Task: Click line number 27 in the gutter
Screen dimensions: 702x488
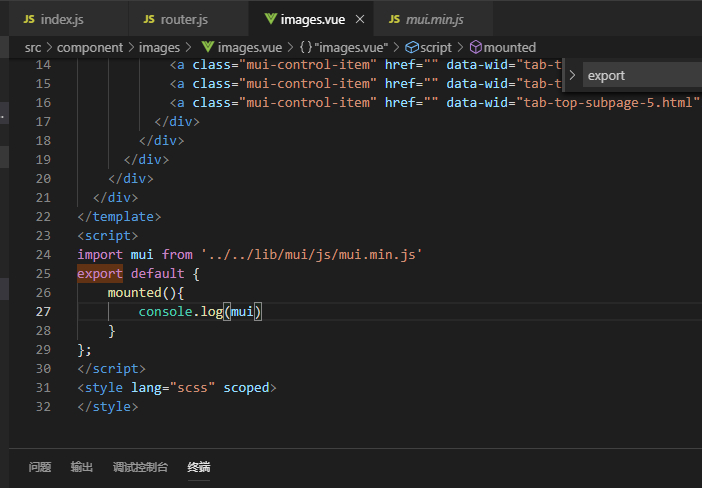Action: 42,312
